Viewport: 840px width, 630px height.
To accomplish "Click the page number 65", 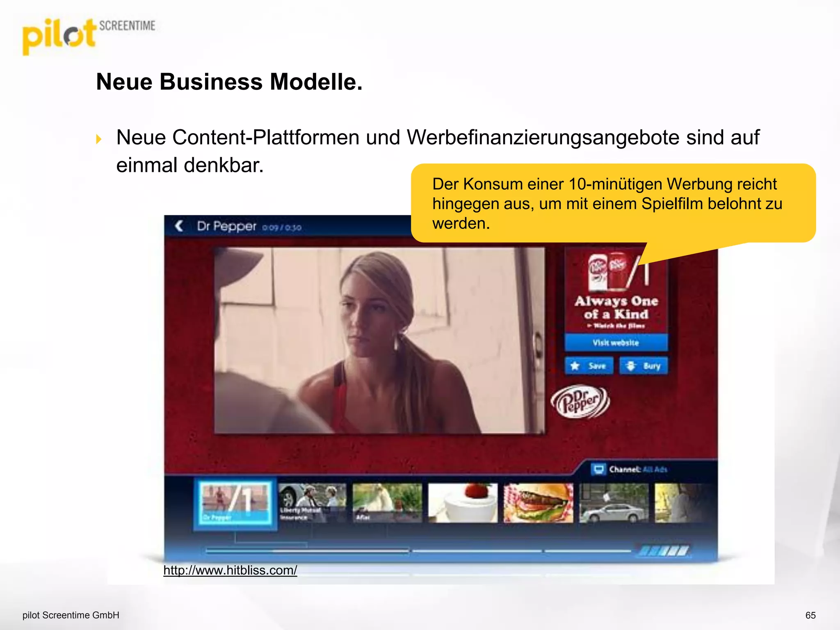I will [810, 615].
